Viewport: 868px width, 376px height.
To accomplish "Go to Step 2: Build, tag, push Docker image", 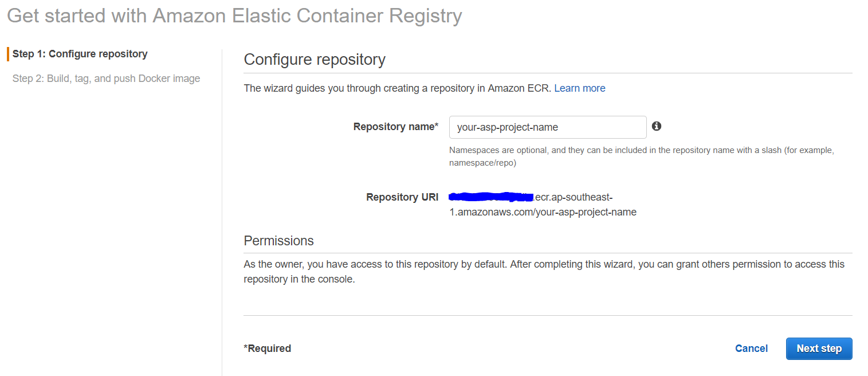I will point(106,79).
